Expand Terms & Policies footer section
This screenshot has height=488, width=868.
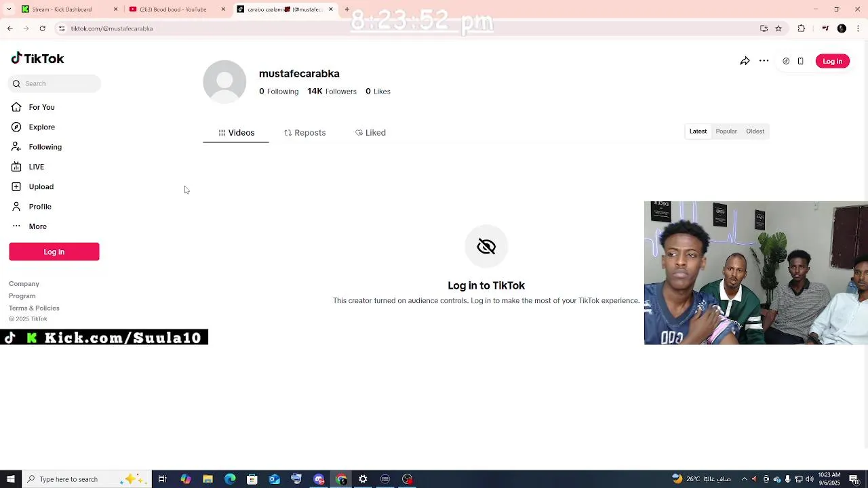(34, 308)
